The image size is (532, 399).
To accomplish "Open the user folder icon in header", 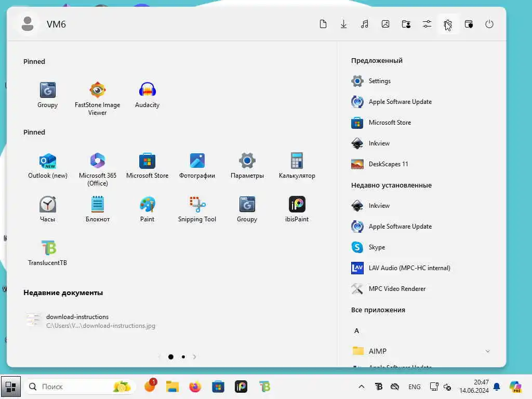I will pyautogui.click(x=406, y=24).
